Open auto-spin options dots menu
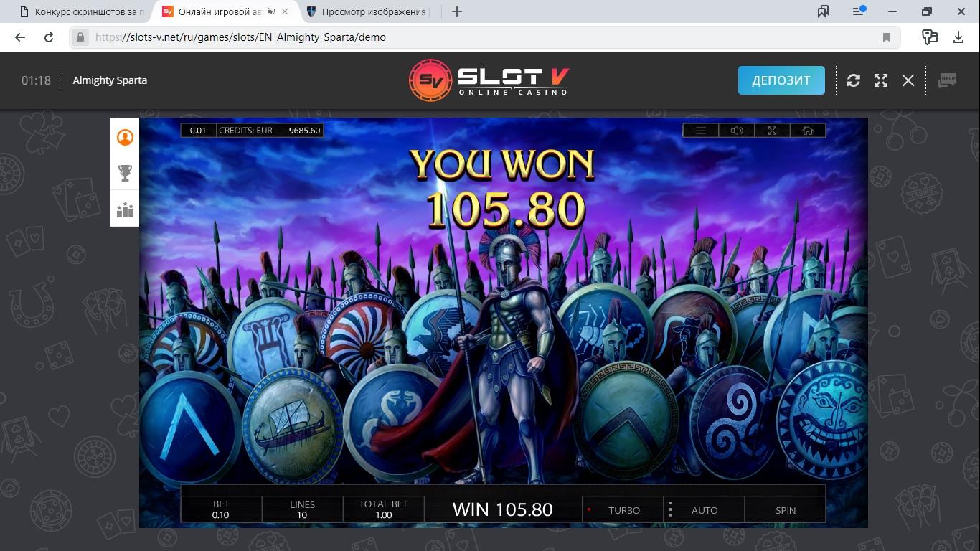The width and height of the screenshot is (980, 551). (670, 510)
